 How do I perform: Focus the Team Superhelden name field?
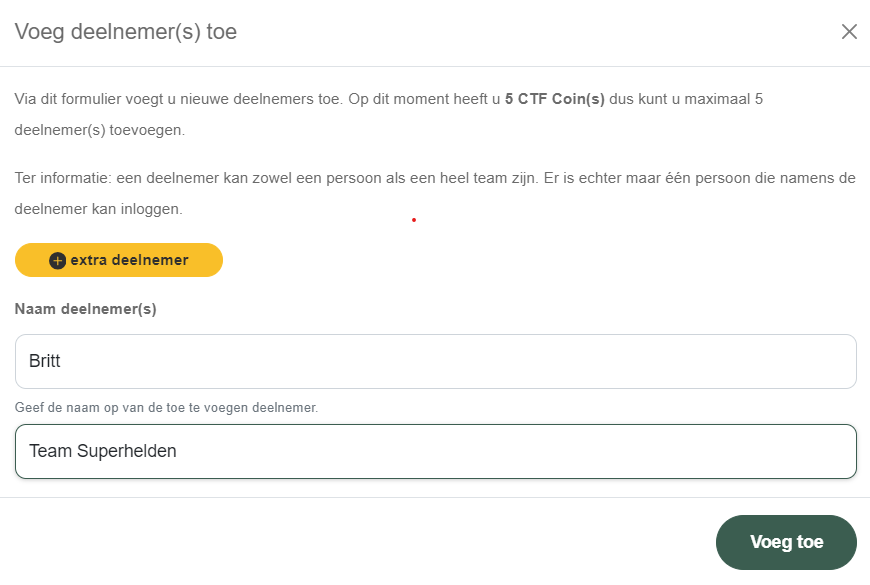pyautogui.click(x=435, y=451)
